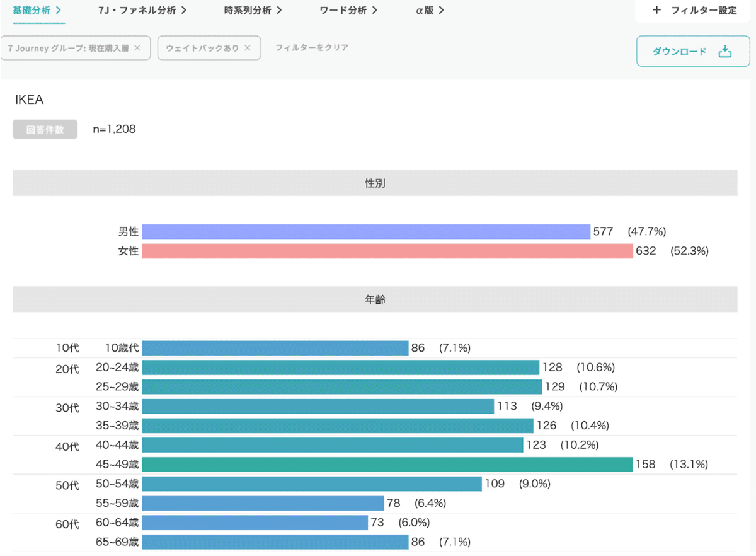Click the 577 male count value
The width and height of the screenshot is (756, 556).
[603, 231]
